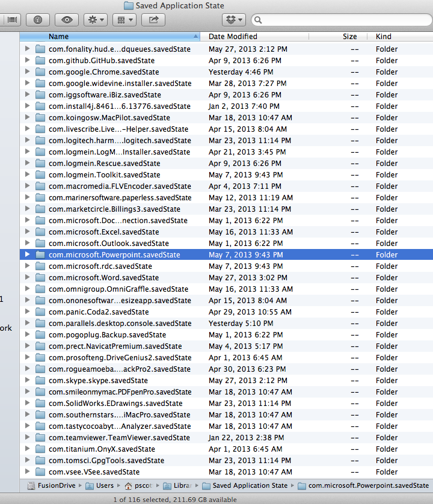
Task: Click the Share toolbar button
Action: [x=153, y=20]
